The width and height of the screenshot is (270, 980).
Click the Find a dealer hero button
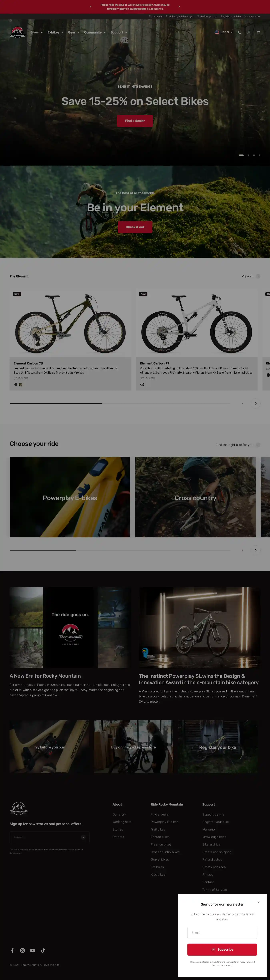point(135,121)
